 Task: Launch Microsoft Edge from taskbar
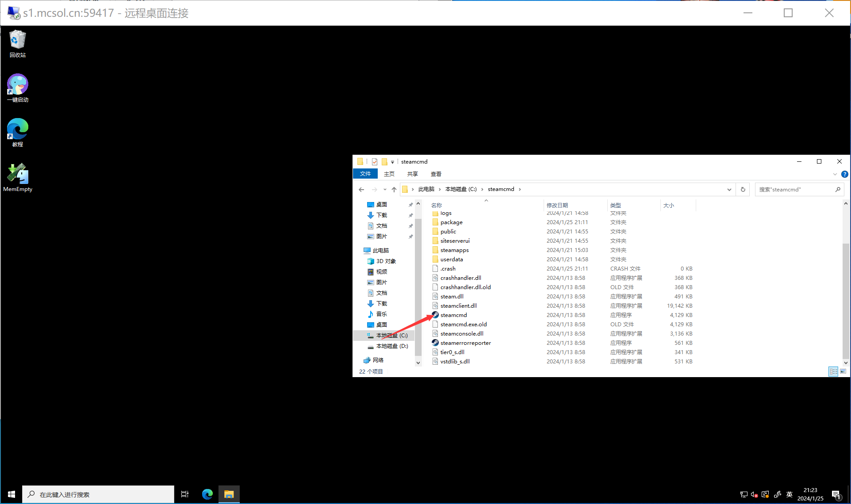(x=207, y=494)
